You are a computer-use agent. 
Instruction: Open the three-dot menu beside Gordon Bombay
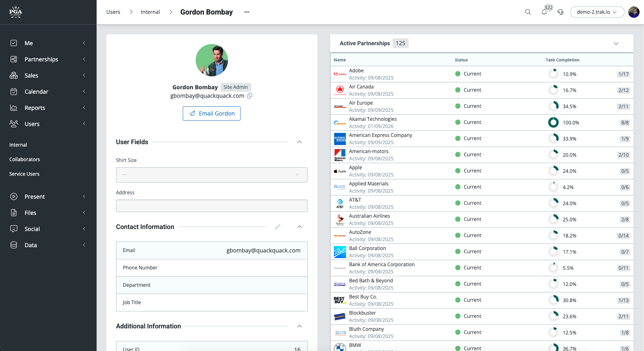247,12
